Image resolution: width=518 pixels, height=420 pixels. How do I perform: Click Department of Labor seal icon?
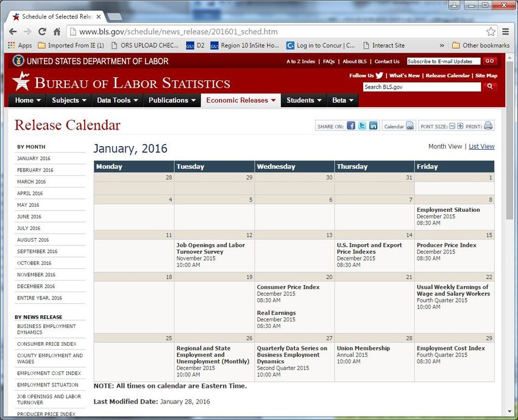[x=18, y=61]
